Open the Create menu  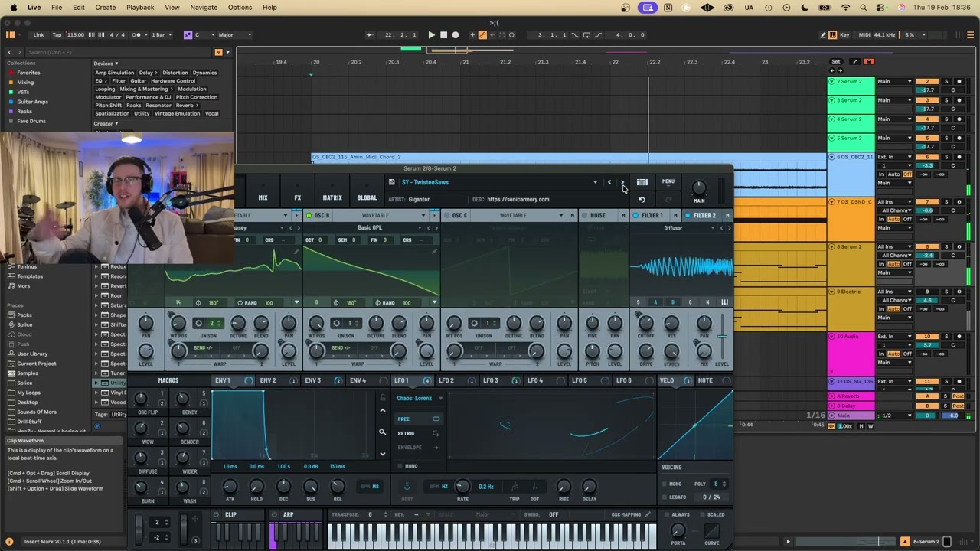coord(106,8)
